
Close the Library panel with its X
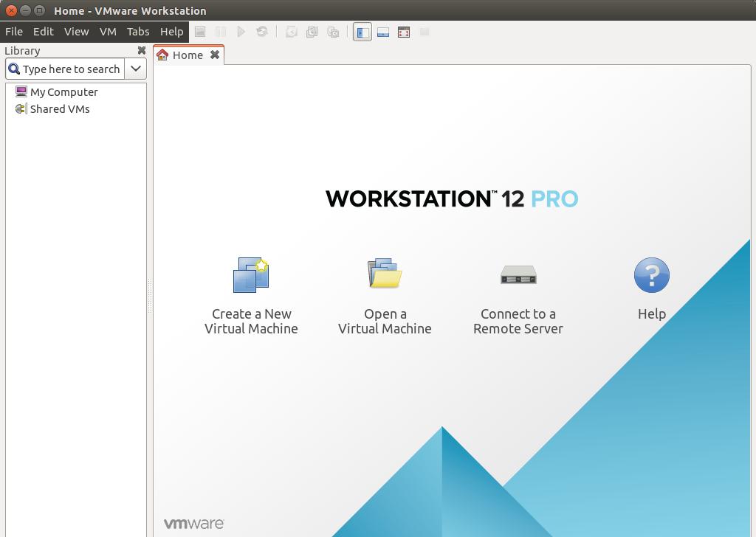[x=141, y=50]
